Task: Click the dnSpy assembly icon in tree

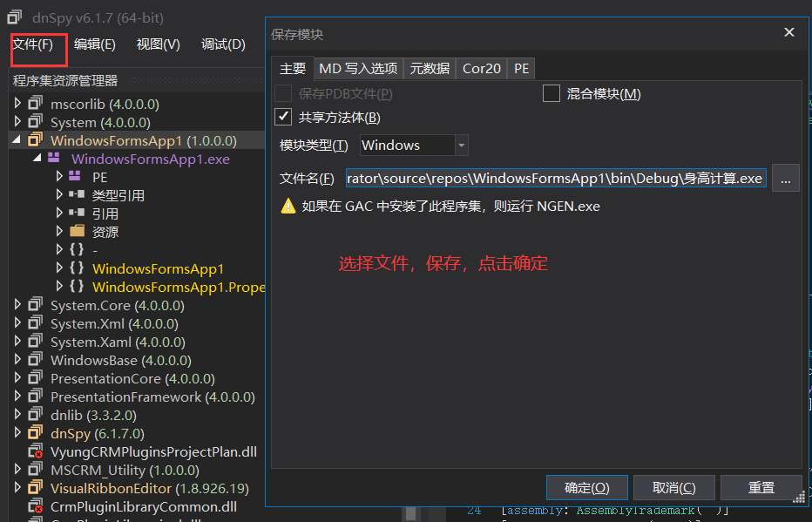Action: pyautogui.click(x=35, y=433)
